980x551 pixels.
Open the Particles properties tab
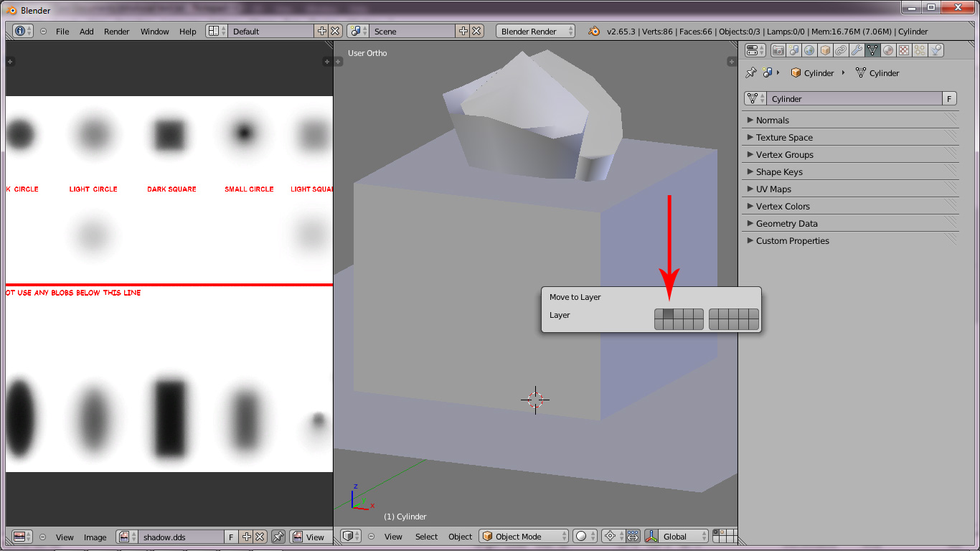(920, 50)
